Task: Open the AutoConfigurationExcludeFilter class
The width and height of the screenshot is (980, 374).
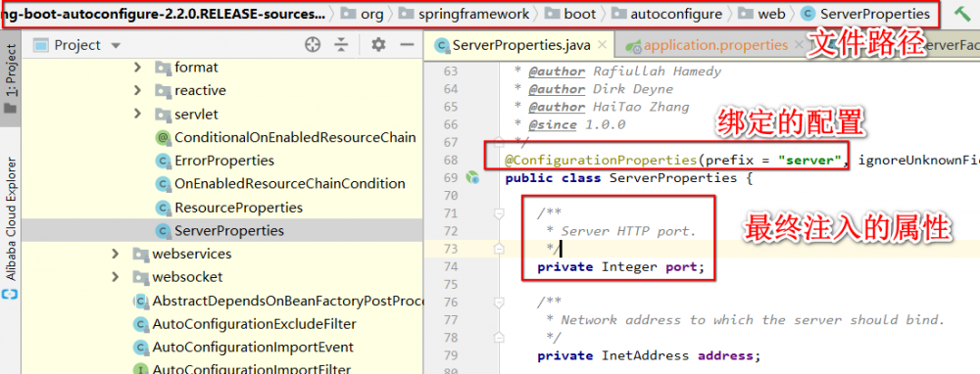Action: [x=244, y=324]
